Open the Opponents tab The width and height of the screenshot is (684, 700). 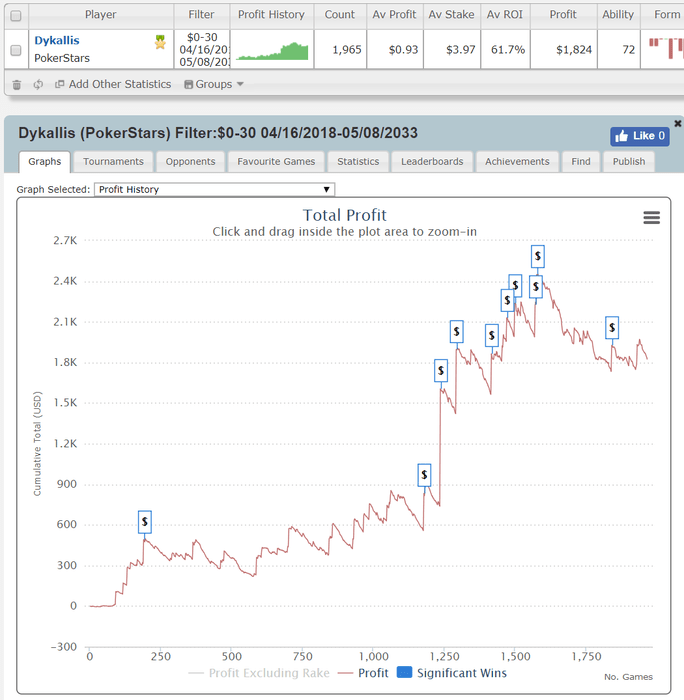pos(190,162)
